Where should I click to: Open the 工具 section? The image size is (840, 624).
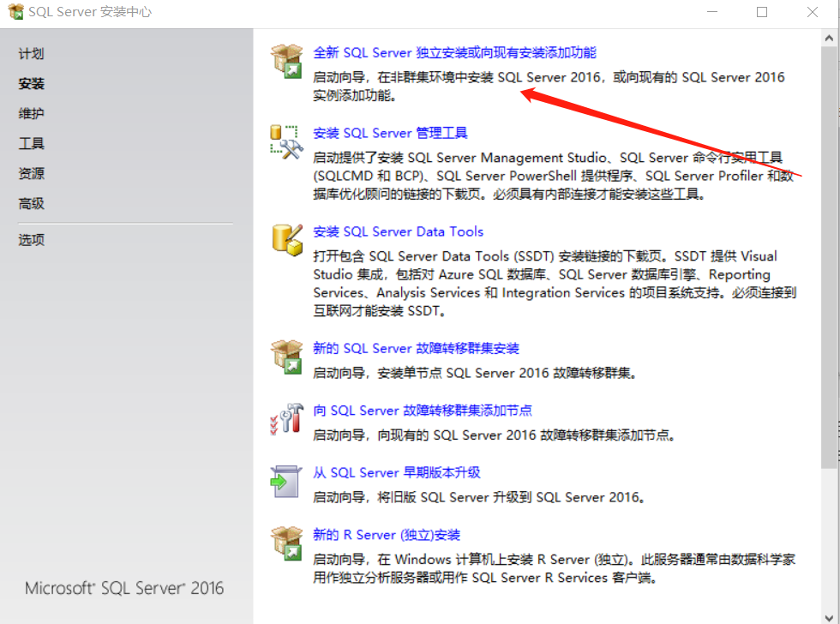pyautogui.click(x=31, y=143)
